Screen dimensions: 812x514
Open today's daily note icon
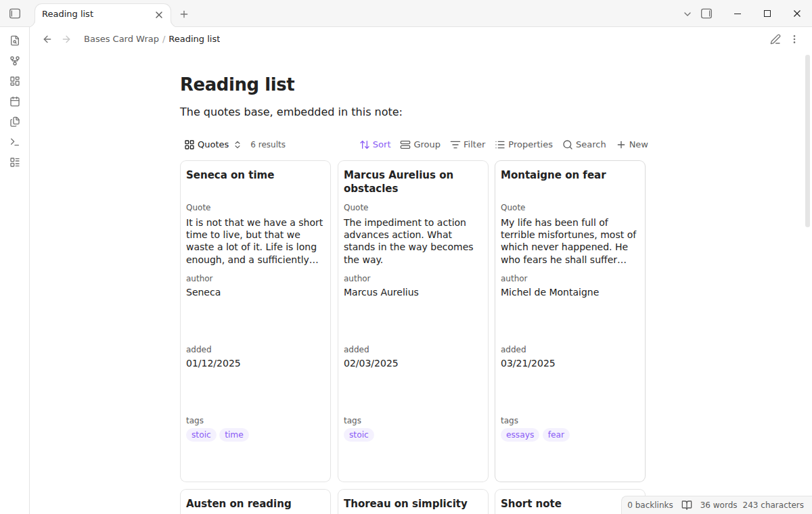(15, 101)
